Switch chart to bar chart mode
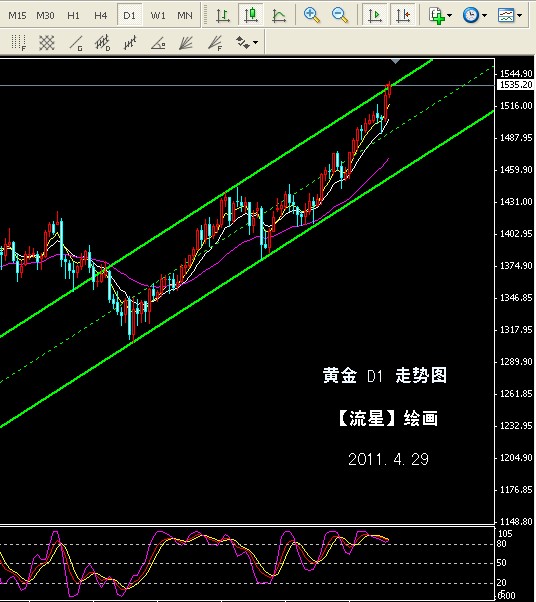The image size is (536, 602). [x=223, y=15]
